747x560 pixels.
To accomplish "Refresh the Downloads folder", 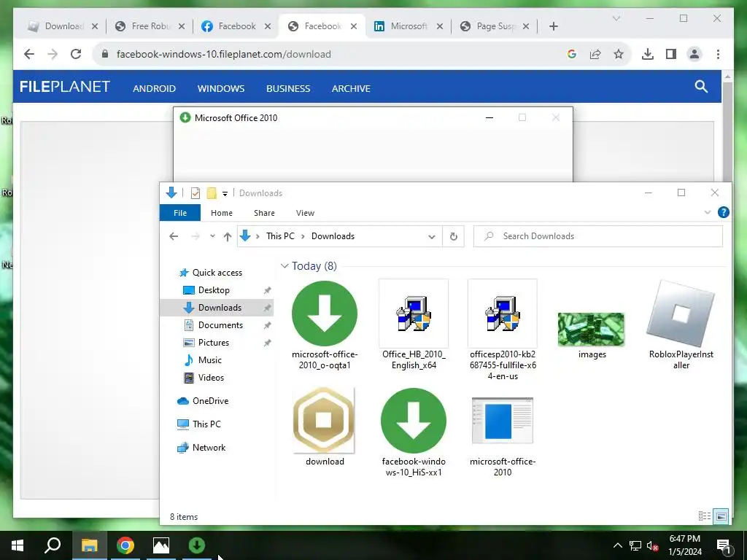I will tap(454, 237).
